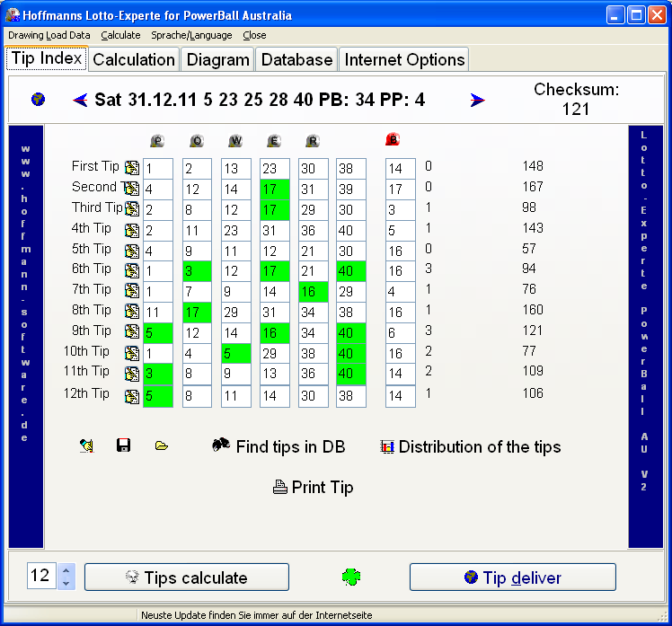672x626 pixels.
Task: Open saved tips with the folder icon
Action: click(x=162, y=446)
